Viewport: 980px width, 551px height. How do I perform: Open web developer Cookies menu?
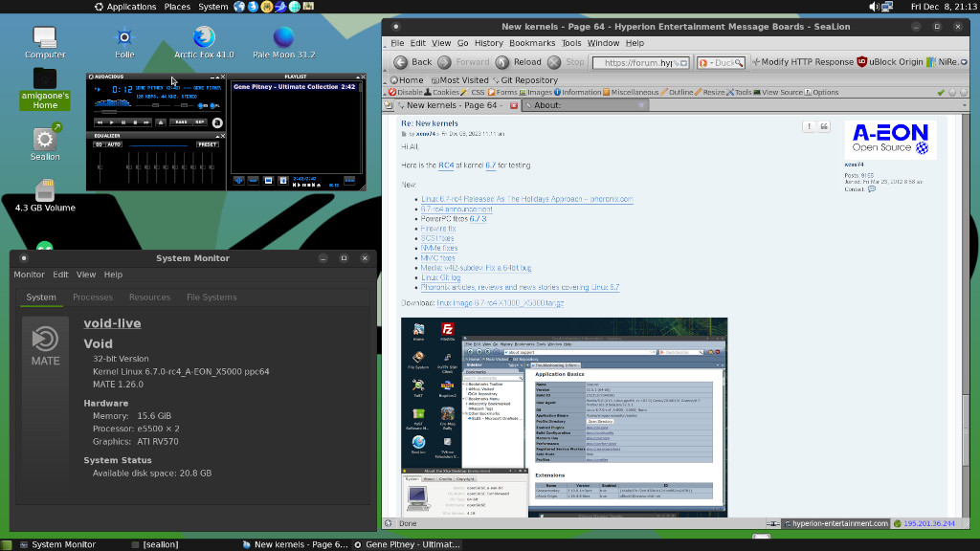coord(441,92)
